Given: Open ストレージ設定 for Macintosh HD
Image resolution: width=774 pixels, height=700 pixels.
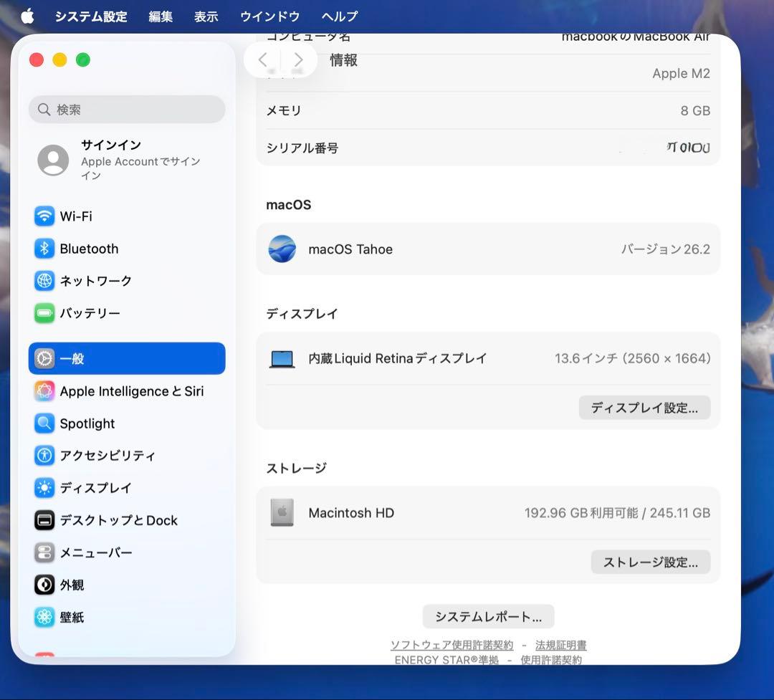Looking at the screenshot, I should [x=649, y=562].
